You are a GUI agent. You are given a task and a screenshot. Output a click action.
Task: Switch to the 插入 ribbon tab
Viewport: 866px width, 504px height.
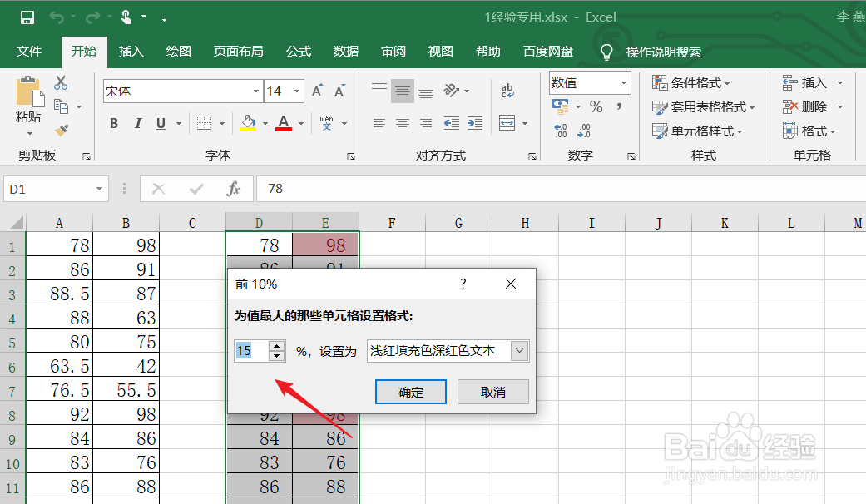[x=131, y=52]
